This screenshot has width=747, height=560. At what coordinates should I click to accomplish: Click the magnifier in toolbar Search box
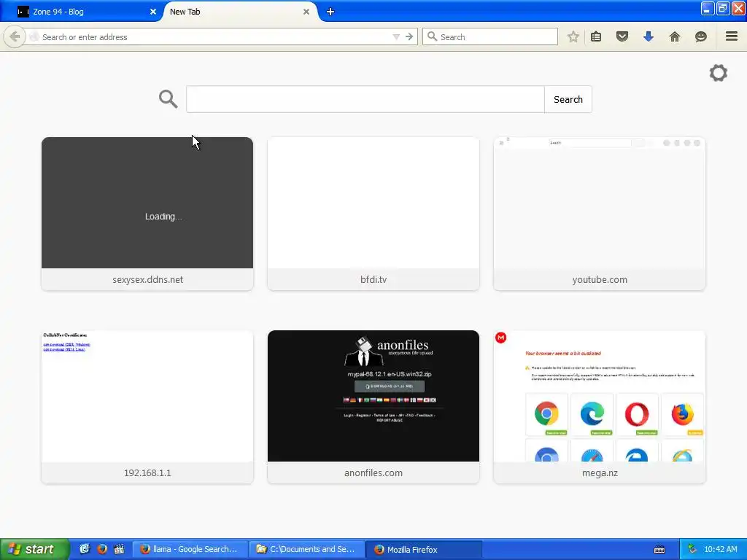tap(432, 36)
